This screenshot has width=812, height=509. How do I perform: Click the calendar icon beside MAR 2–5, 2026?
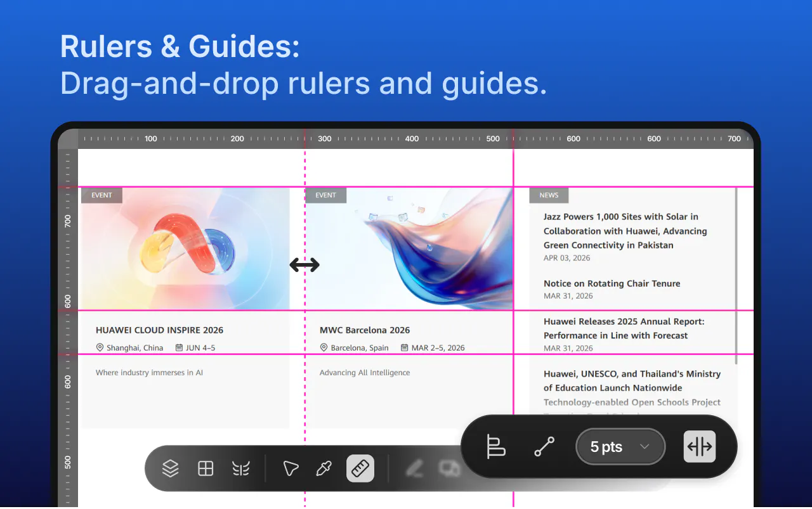405,347
